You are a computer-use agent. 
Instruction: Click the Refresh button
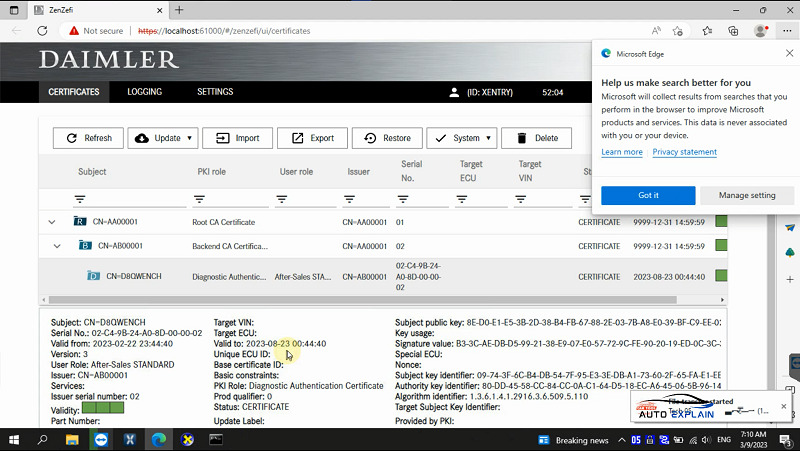click(x=88, y=138)
